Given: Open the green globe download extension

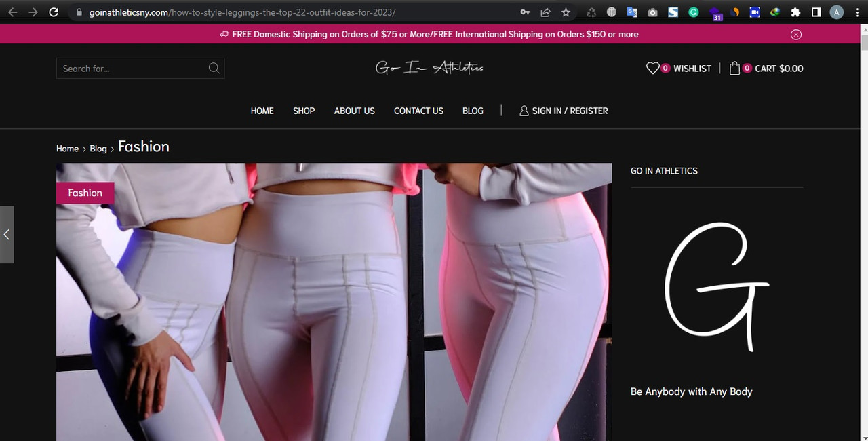Looking at the screenshot, I should point(775,12).
